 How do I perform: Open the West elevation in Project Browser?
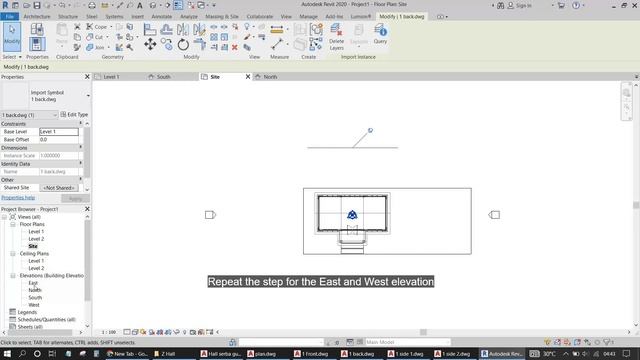[x=34, y=305]
